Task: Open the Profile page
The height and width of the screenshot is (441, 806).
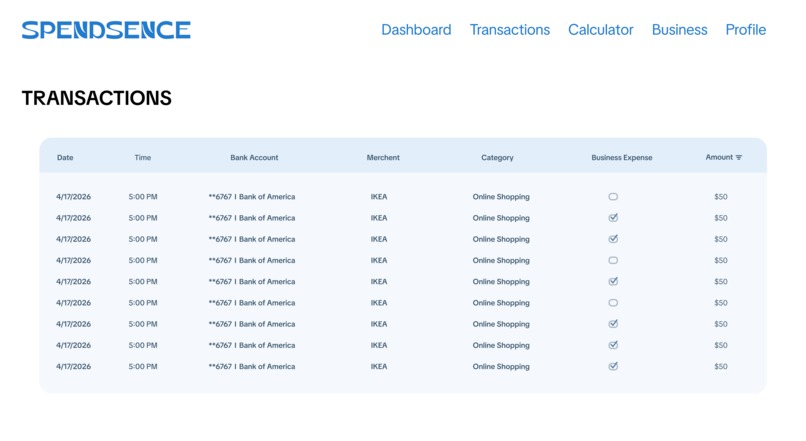Action: point(746,30)
